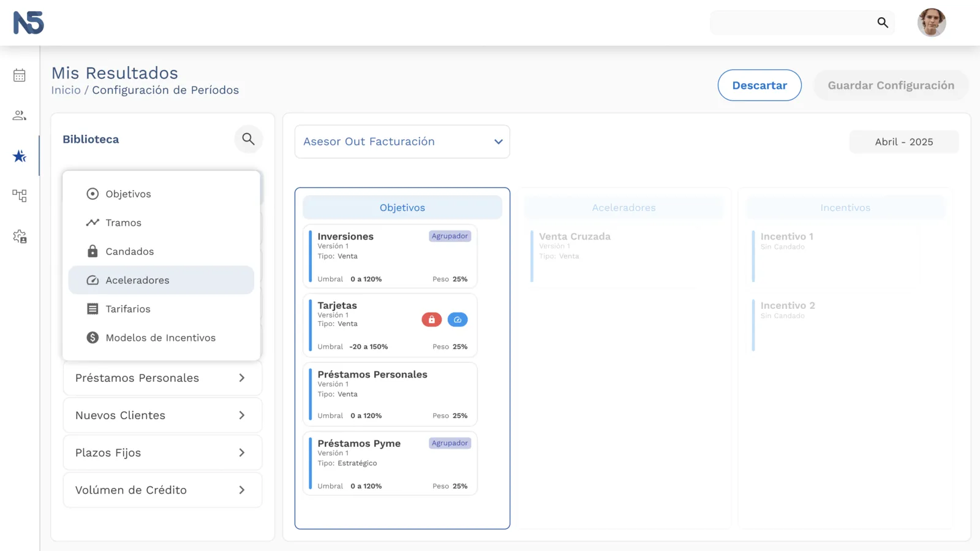Click the Objetivos target icon in menu

point(92,194)
